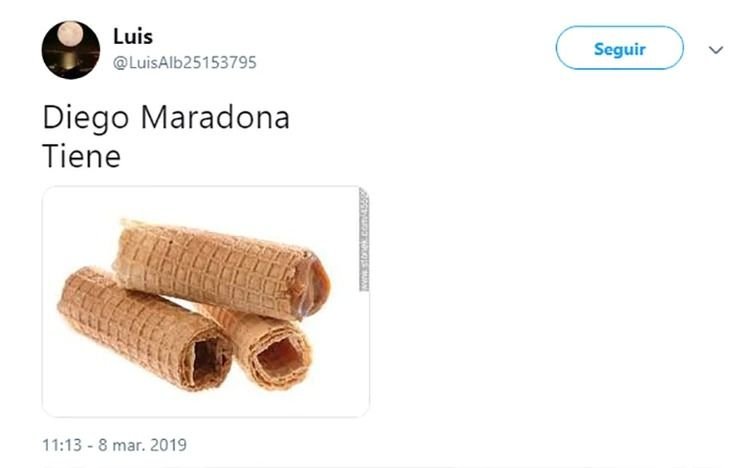This screenshot has width=750, height=468.
Task: Open the attached wafer rolls image
Action: click(x=206, y=301)
